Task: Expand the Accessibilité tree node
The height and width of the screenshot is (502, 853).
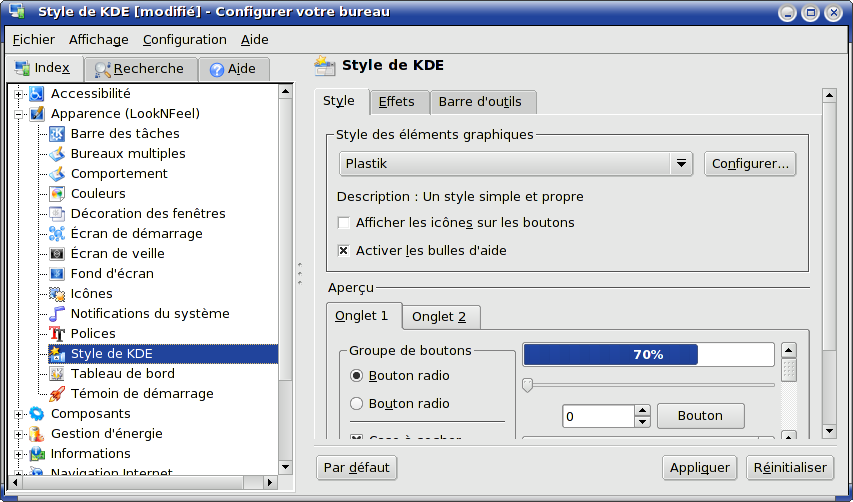Action: (x=18, y=94)
